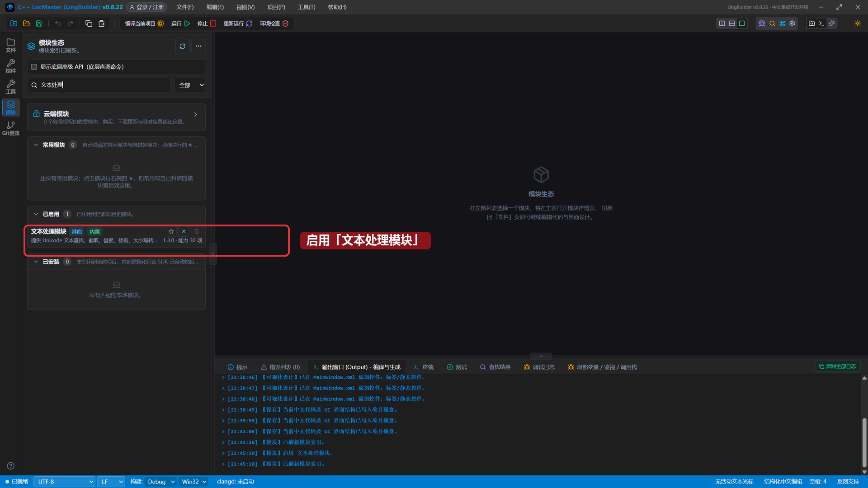The image size is (868, 488).
Task: Click the paste clipboard icon
Action: coord(102,23)
